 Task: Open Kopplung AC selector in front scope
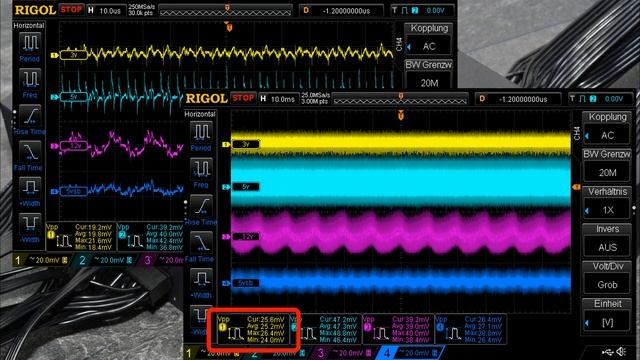[x=607, y=127]
